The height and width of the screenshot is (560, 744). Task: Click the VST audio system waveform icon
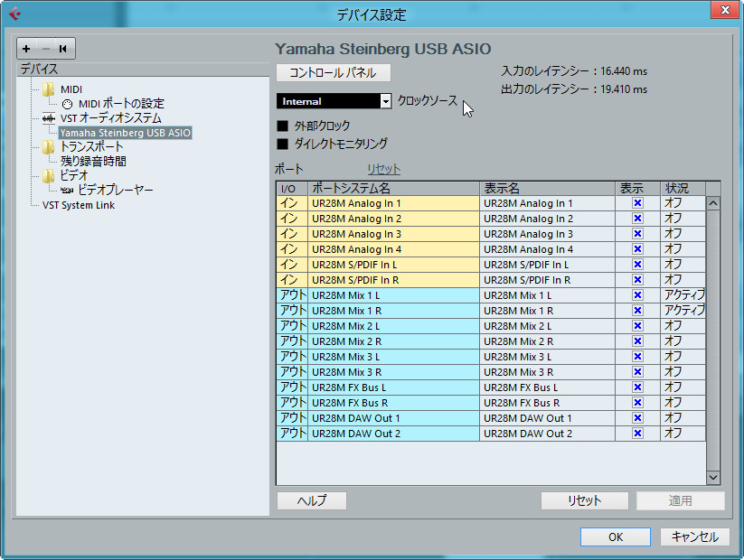(49, 118)
